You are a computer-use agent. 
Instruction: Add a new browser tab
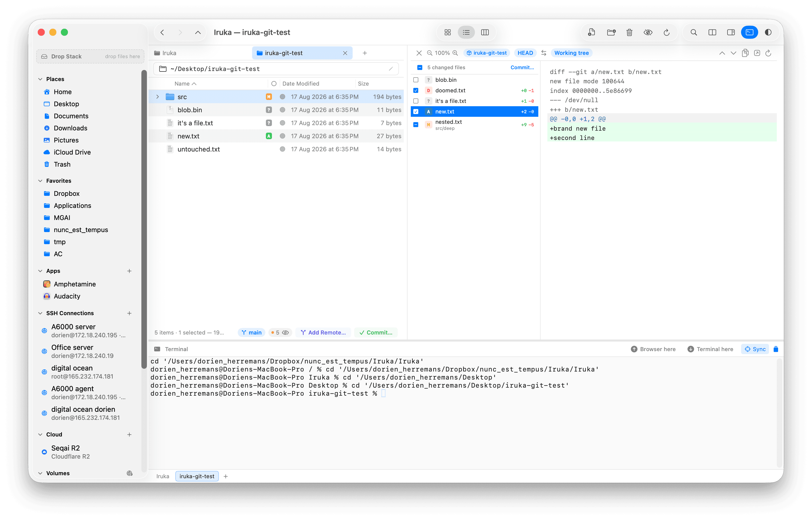pyautogui.click(x=365, y=53)
